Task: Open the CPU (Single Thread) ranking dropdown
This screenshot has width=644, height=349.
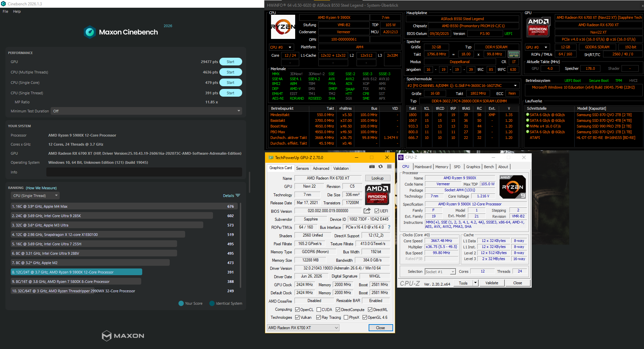Action: (x=35, y=196)
